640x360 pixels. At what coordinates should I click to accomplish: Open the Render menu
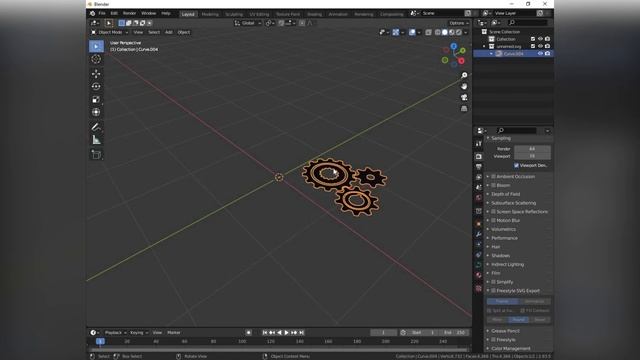pyautogui.click(x=129, y=13)
